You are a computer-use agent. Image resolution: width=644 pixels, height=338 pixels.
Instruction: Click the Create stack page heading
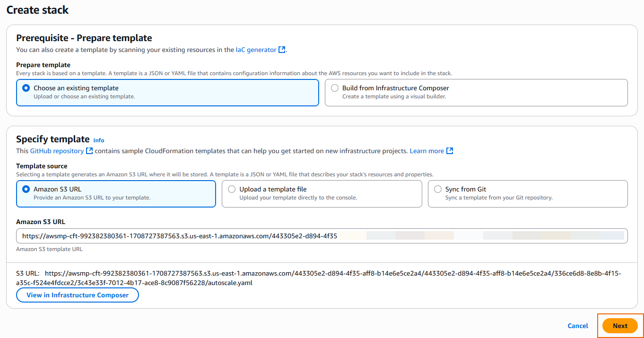37,10
